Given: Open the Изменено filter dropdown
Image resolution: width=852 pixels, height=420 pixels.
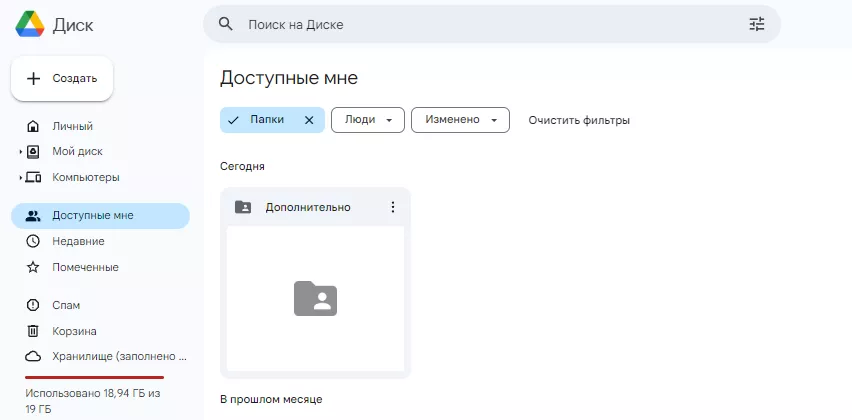Looking at the screenshot, I should pyautogui.click(x=460, y=120).
